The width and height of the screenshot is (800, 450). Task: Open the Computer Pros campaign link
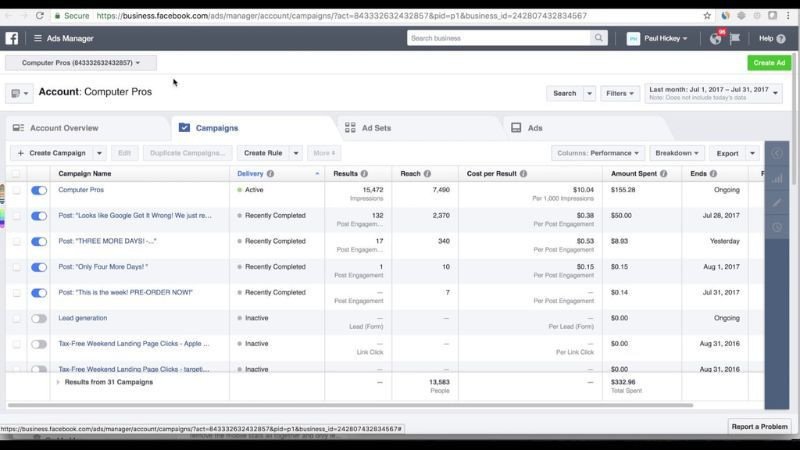tap(81, 190)
